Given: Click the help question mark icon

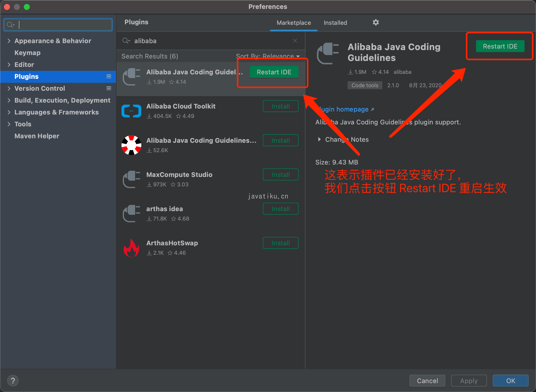Looking at the screenshot, I should click(x=13, y=380).
